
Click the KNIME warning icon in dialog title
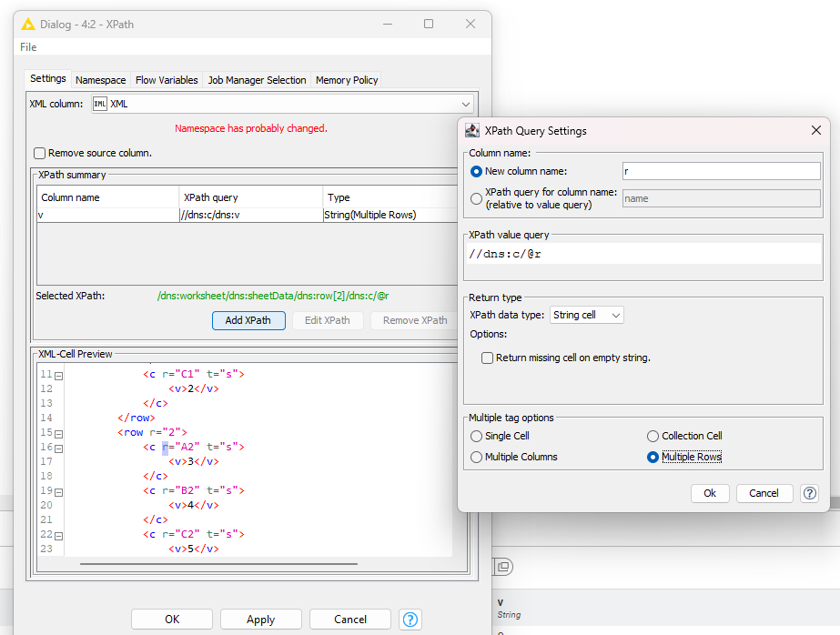pos(28,24)
